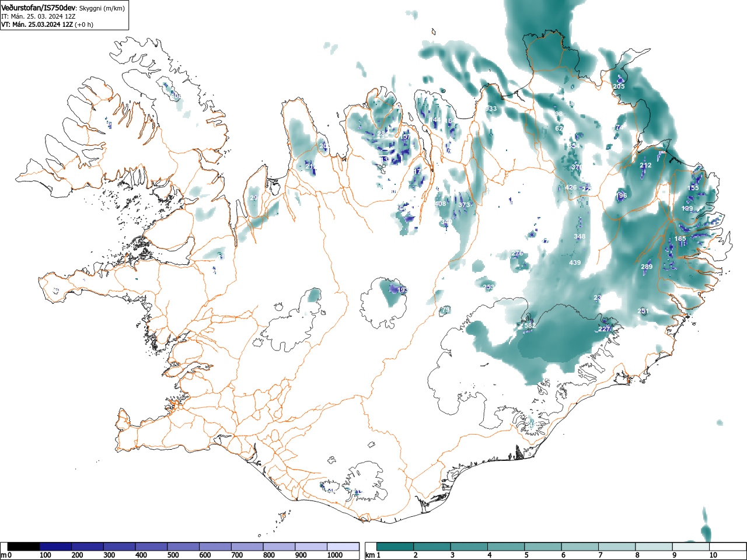Click the 'm' unit label of the meter legend
The width and height of the screenshot is (747, 560).
point(4,555)
